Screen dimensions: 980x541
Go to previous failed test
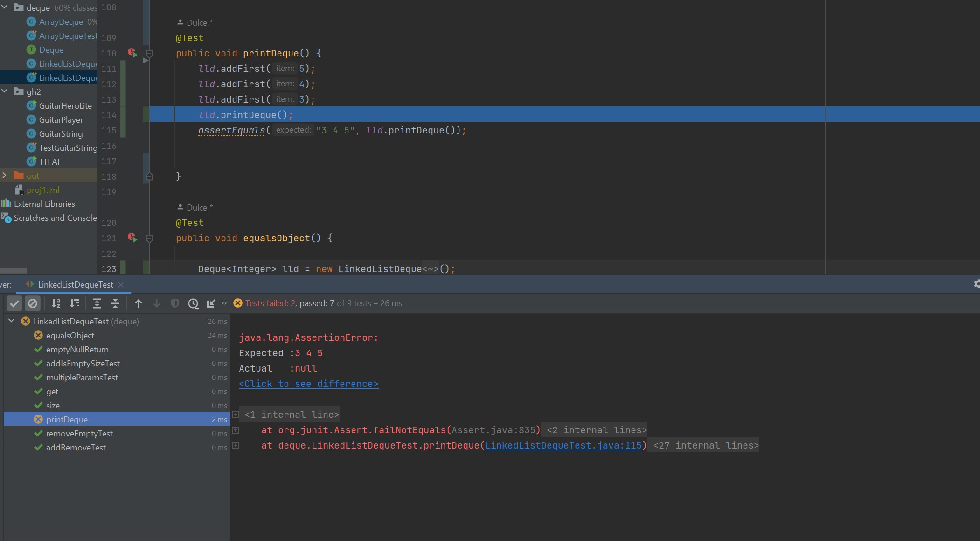point(139,303)
